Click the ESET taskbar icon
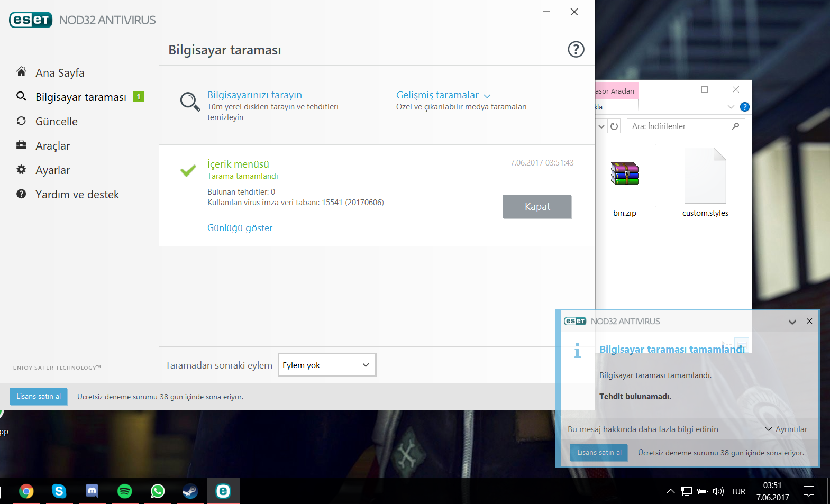 (x=223, y=491)
